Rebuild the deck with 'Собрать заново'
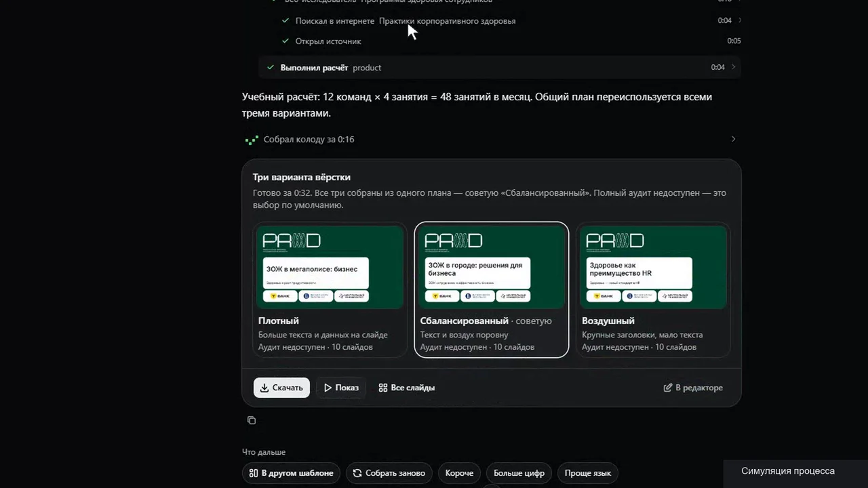The image size is (868, 488). point(389,473)
